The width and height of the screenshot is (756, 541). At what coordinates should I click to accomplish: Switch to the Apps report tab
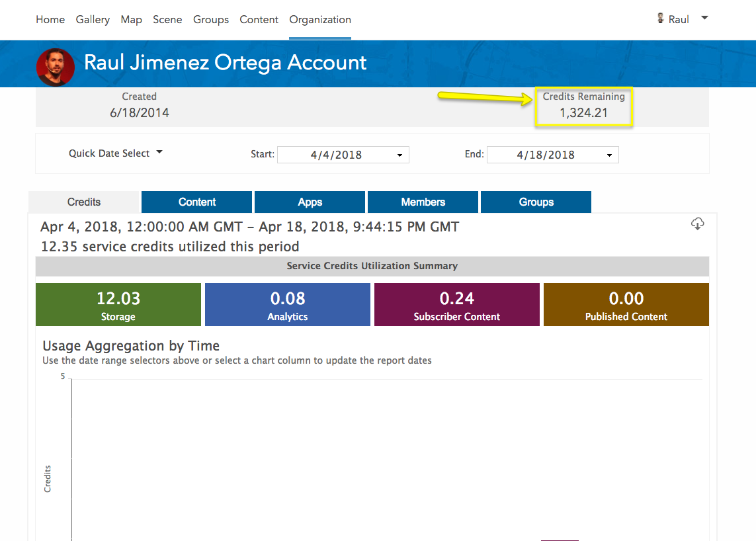310,202
